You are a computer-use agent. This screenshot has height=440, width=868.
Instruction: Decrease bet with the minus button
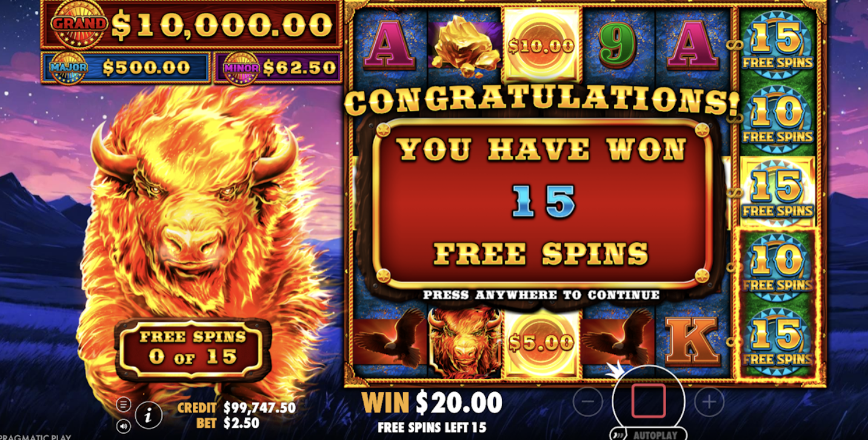[x=587, y=401]
